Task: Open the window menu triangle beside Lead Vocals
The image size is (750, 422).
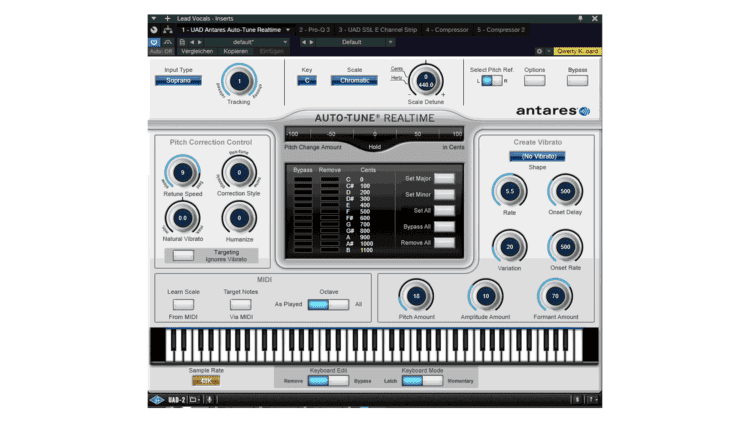Action: [x=154, y=18]
